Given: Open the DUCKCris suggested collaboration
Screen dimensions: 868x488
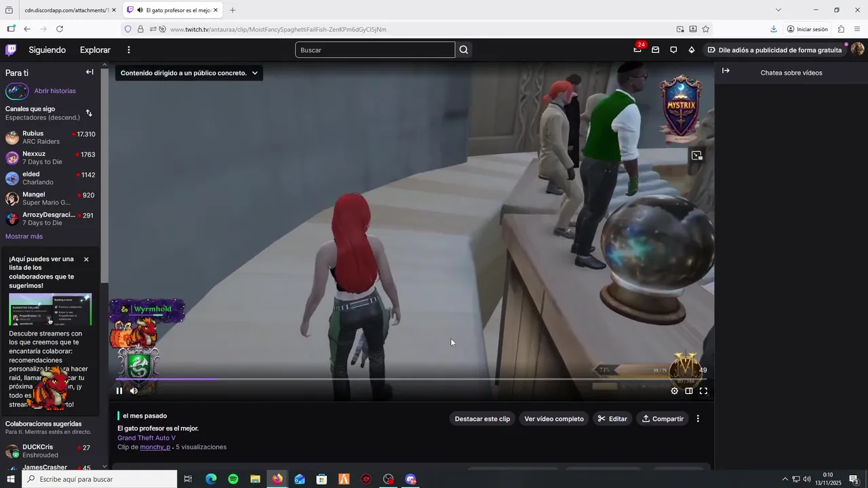Looking at the screenshot, I should pyautogui.click(x=50, y=451).
